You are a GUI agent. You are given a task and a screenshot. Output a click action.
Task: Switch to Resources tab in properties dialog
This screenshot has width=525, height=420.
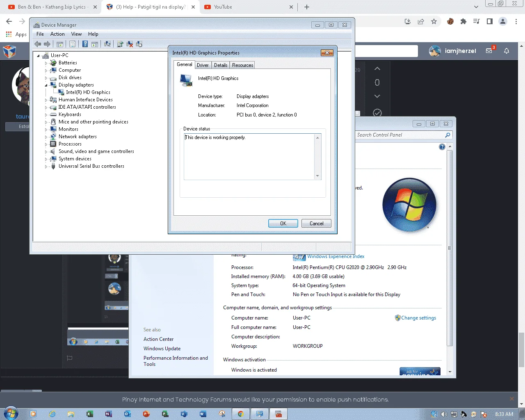[242, 65]
